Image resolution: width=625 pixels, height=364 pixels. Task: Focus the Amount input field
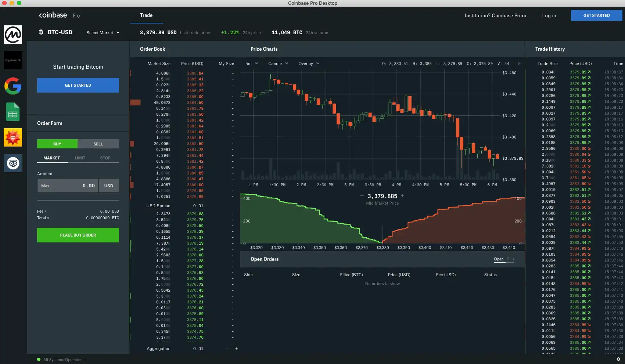(68, 185)
